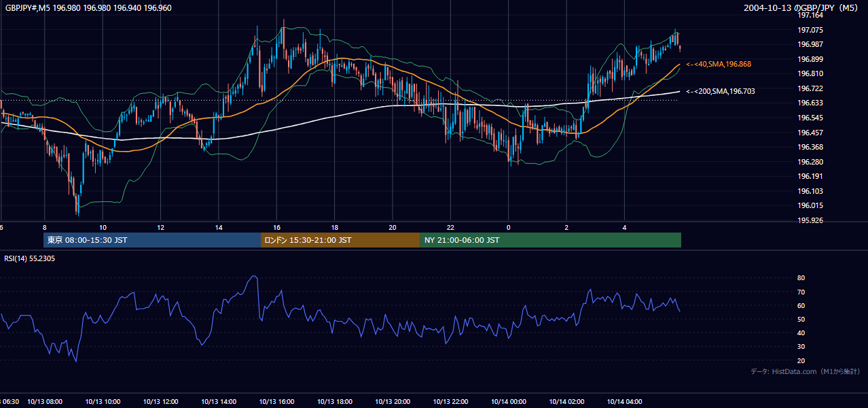This screenshot has height=408, width=868.
Task: Click price axis label 196.633
Action: [811, 103]
